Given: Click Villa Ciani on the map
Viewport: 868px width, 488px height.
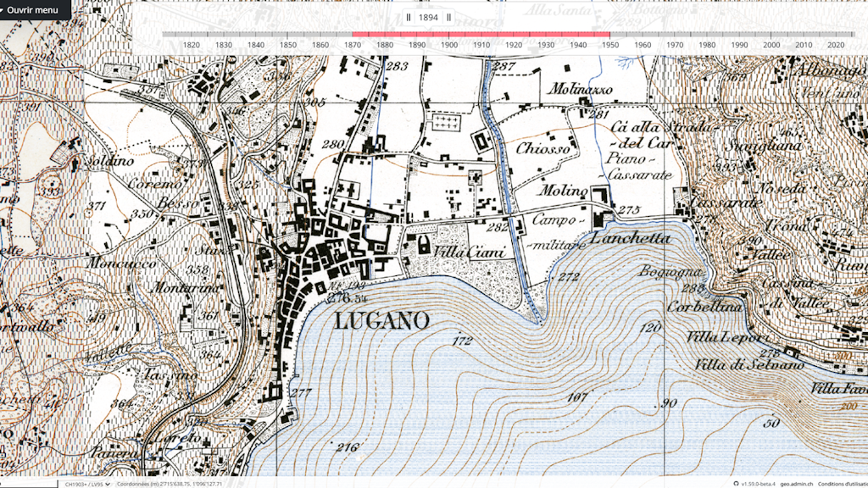Looking at the screenshot, I should (458, 252).
